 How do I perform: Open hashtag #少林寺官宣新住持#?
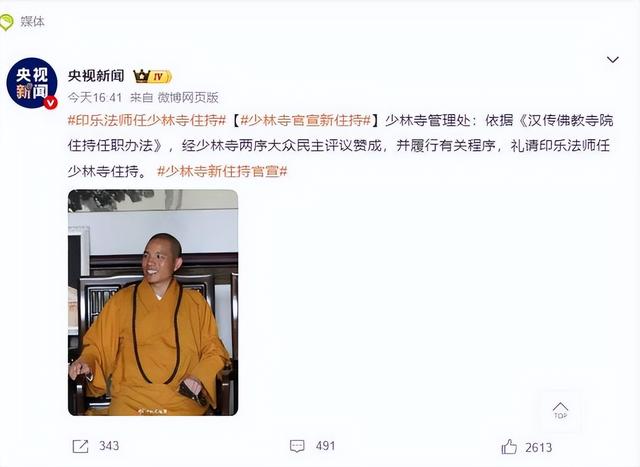coord(306,121)
